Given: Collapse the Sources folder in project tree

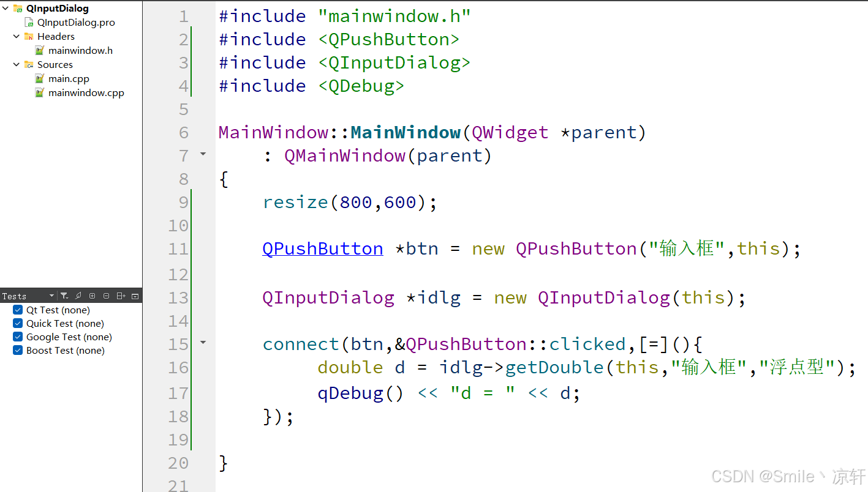Looking at the screenshot, I should [17, 65].
